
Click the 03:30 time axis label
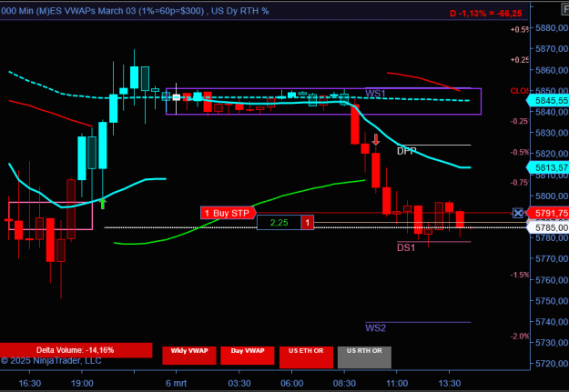pos(239,383)
